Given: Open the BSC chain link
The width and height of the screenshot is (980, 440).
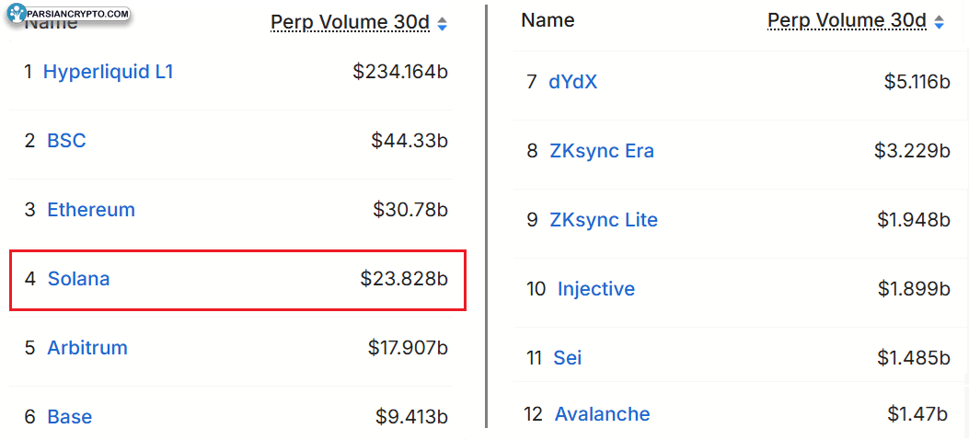Looking at the screenshot, I should coord(66,141).
